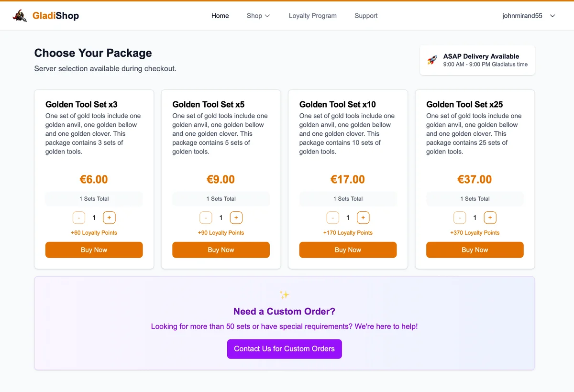574x392 pixels.
Task: Click the sparkles icon above Custom Order
Action: (x=284, y=294)
